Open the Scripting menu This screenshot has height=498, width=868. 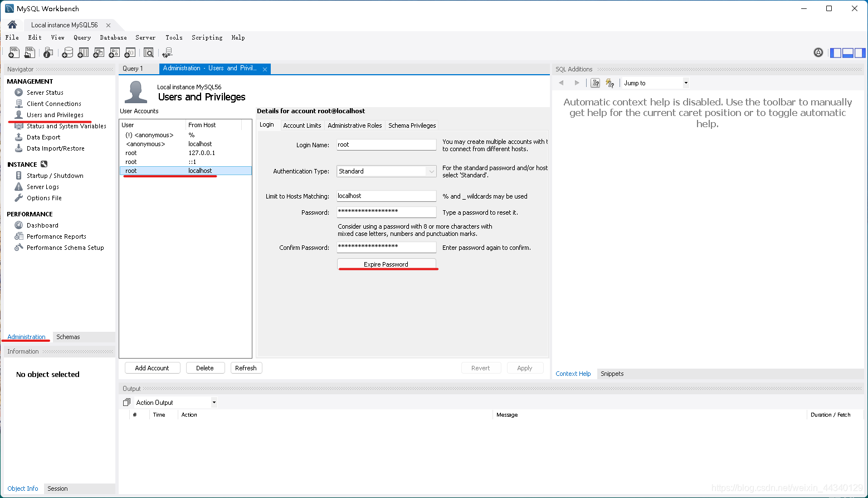tap(207, 37)
